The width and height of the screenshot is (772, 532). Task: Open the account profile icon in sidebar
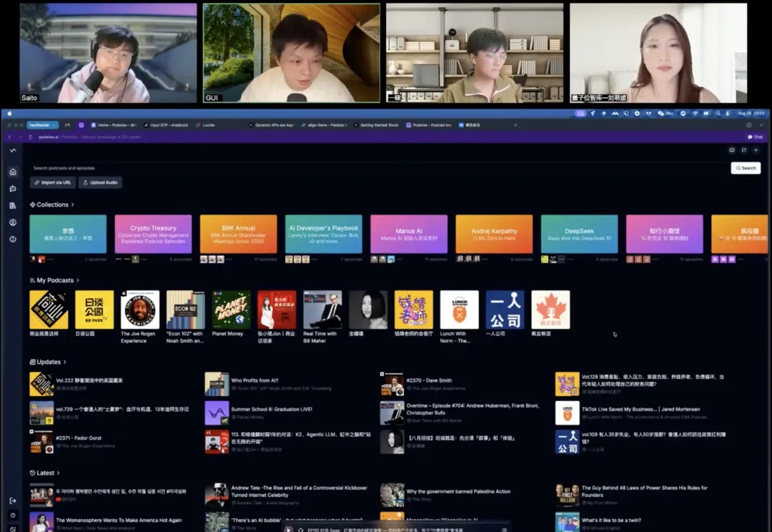pos(12,221)
